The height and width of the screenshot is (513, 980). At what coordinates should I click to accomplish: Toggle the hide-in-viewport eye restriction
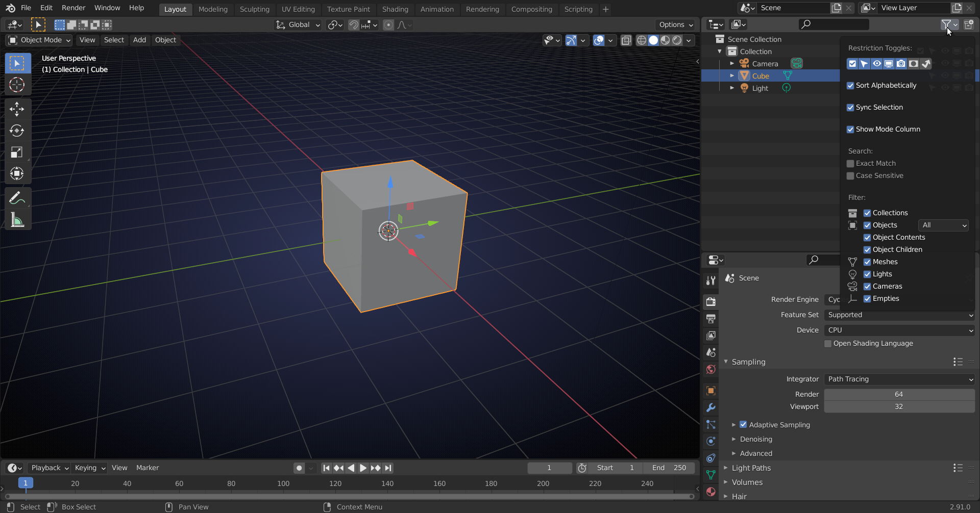(877, 64)
